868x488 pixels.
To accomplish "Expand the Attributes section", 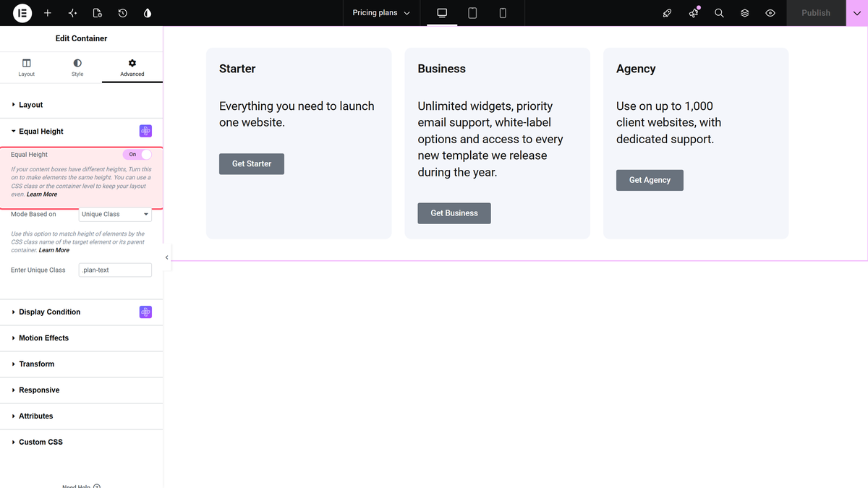I will point(81,416).
